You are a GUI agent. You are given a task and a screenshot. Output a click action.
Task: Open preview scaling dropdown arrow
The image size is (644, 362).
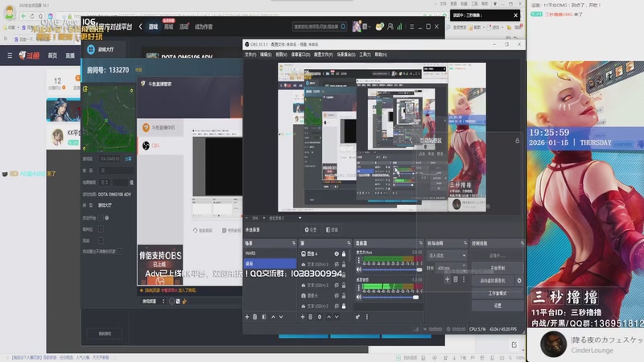point(299,218)
